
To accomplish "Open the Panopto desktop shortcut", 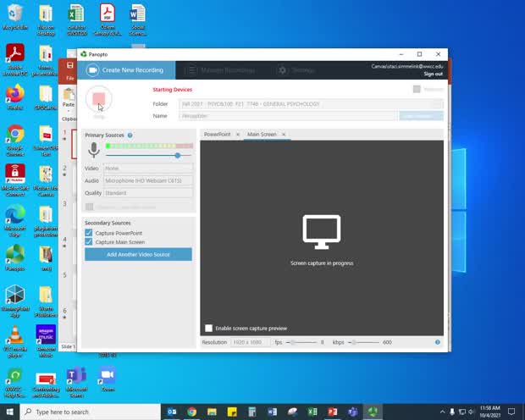I will click(15, 257).
